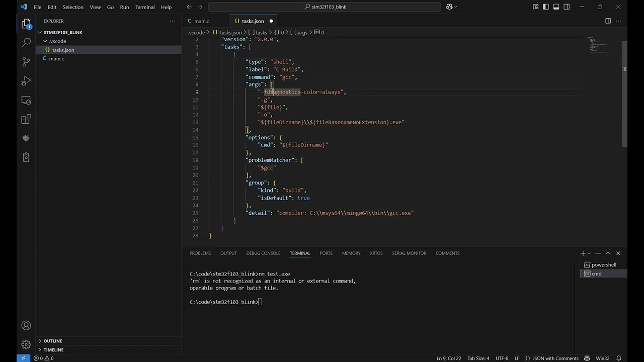Open the Terminal menu
The height and width of the screenshot is (362, 644).
pyautogui.click(x=145, y=7)
